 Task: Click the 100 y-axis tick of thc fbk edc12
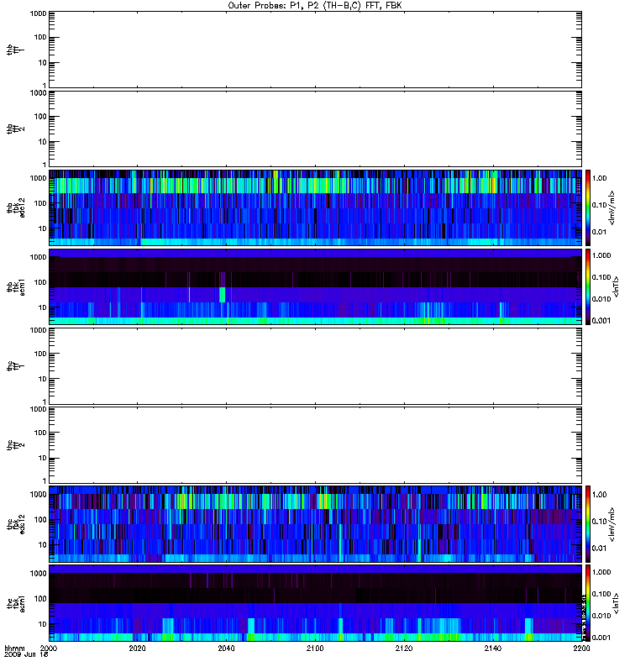pyautogui.click(x=40, y=520)
